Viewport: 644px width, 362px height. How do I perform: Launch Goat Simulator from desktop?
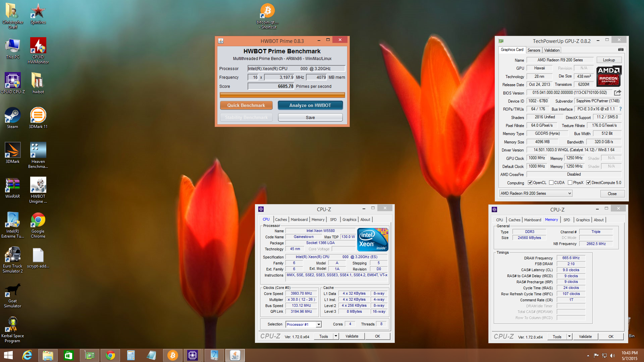pos(12,295)
